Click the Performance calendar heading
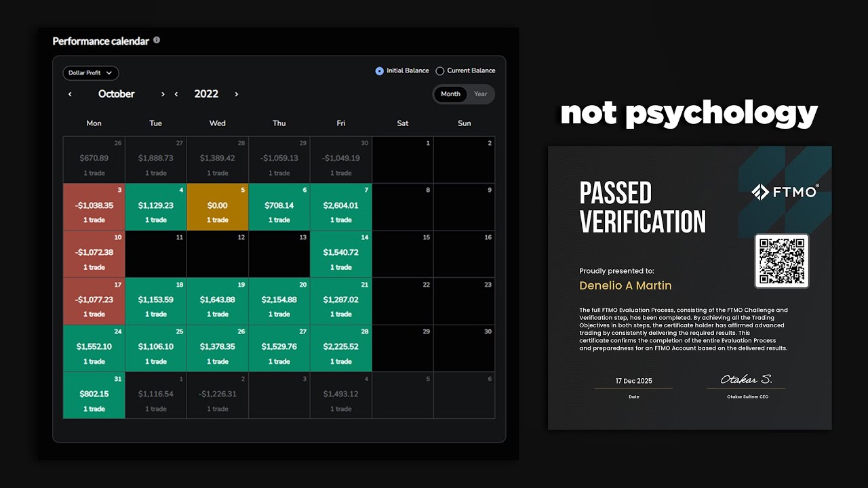The height and width of the screenshot is (488, 868). click(x=100, y=41)
